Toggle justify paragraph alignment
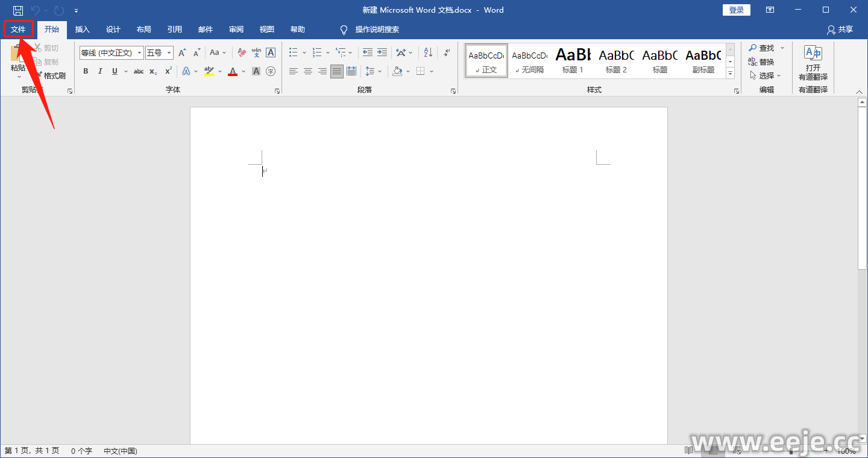 pyautogui.click(x=336, y=72)
